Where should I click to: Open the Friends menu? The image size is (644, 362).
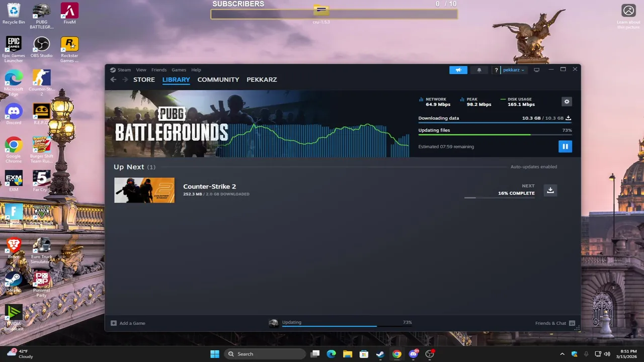point(159,70)
